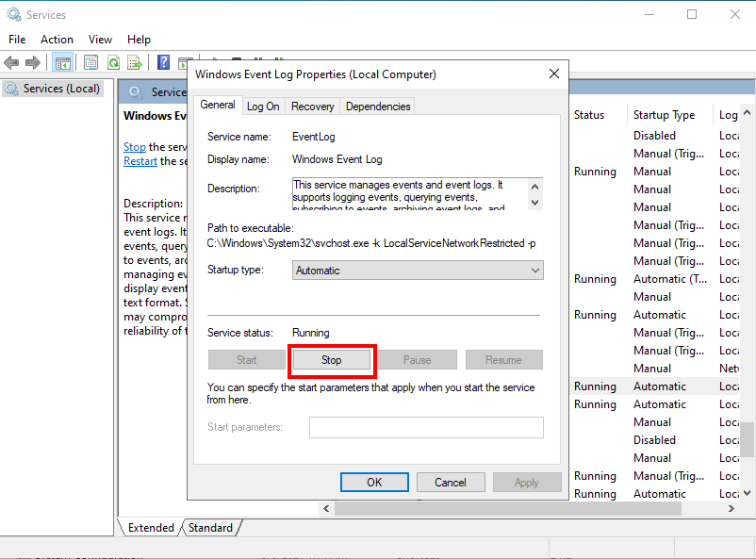Click the Pause button
The image size is (756, 559).
418,360
